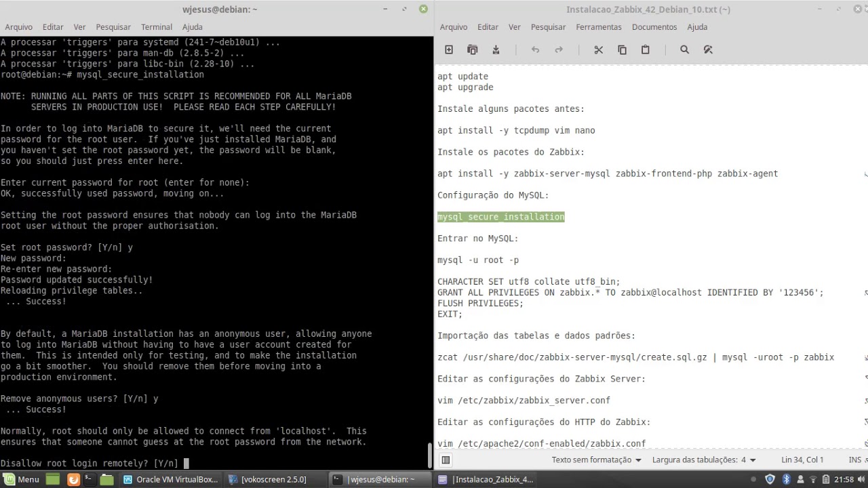Open the Ajuda menu in the text editor
The width and height of the screenshot is (868, 488).
click(697, 27)
